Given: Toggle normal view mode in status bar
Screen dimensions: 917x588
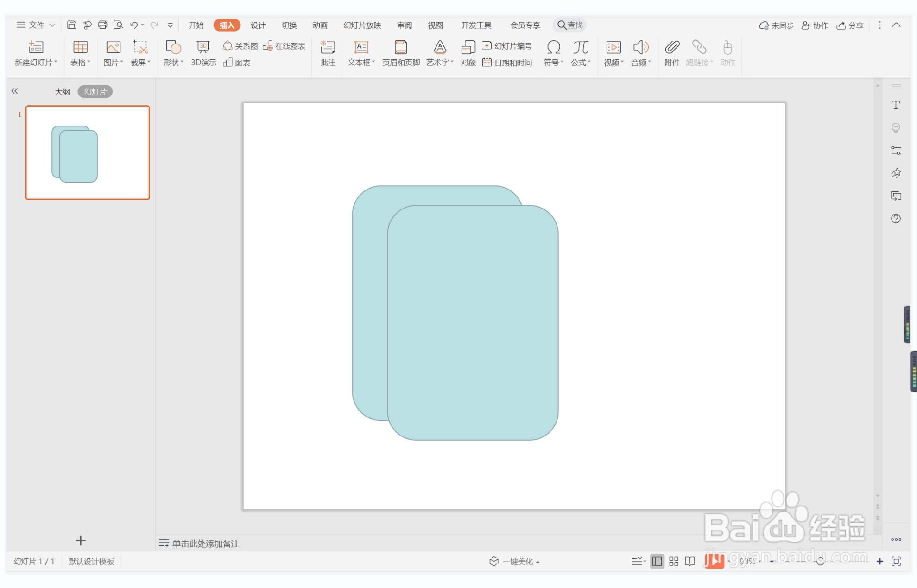Looking at the screenshot, I should pyautogui.click(x=657, y=561).
